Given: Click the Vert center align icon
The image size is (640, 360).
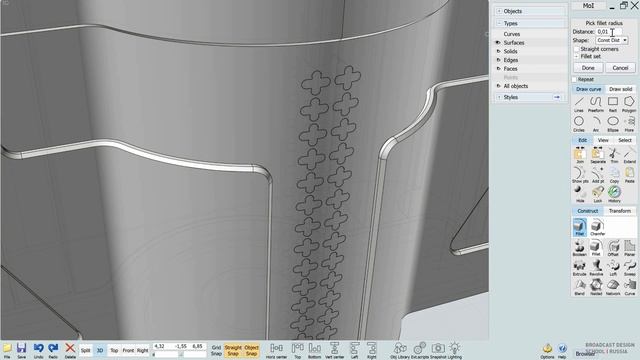Looking at the screenshot, I should pyautogui.click(x=334, y=350).
